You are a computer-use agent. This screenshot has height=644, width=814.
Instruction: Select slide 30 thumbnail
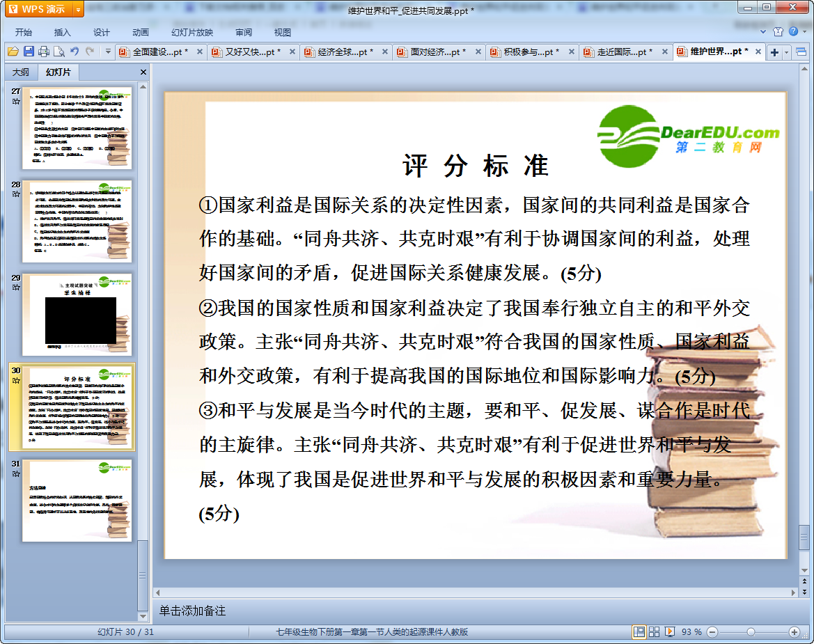point(77,407)
